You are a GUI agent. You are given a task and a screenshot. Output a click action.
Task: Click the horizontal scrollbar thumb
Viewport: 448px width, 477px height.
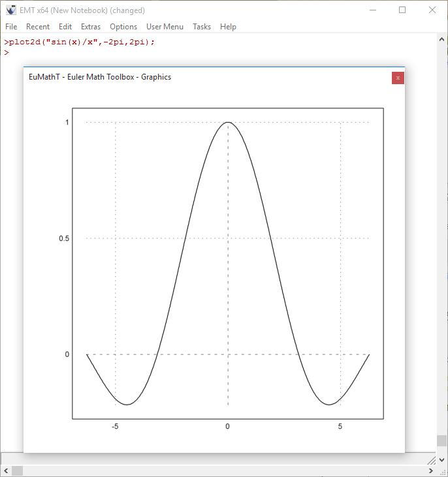coord(18,471)
